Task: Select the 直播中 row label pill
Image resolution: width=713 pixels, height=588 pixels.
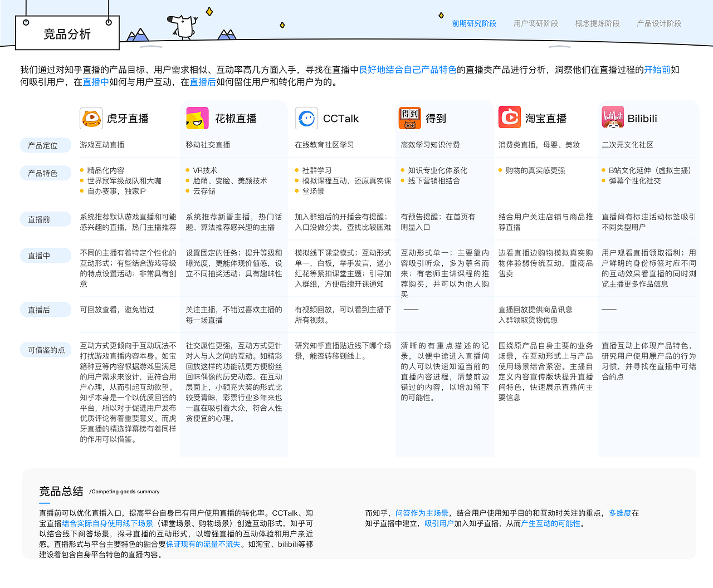Action: (46, 256)
